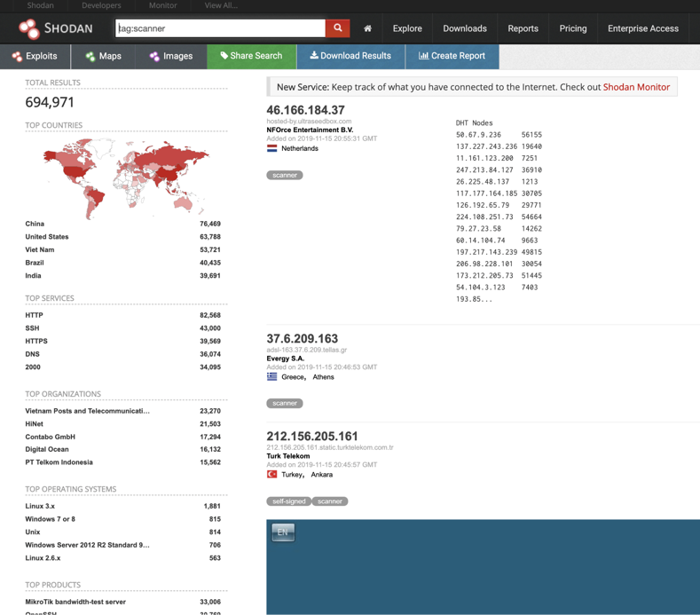The height and width of the screenshot is (615, 700).
Task: Click the world map of top countries
Action: 126,178
